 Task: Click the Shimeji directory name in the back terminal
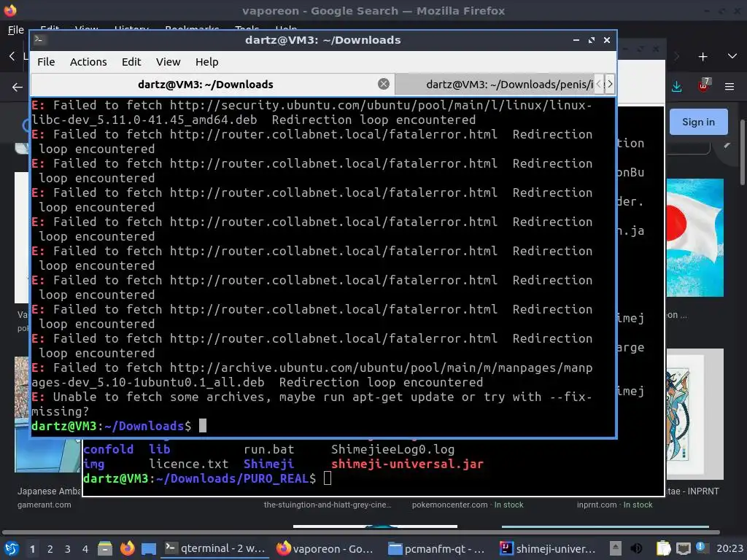268,464
